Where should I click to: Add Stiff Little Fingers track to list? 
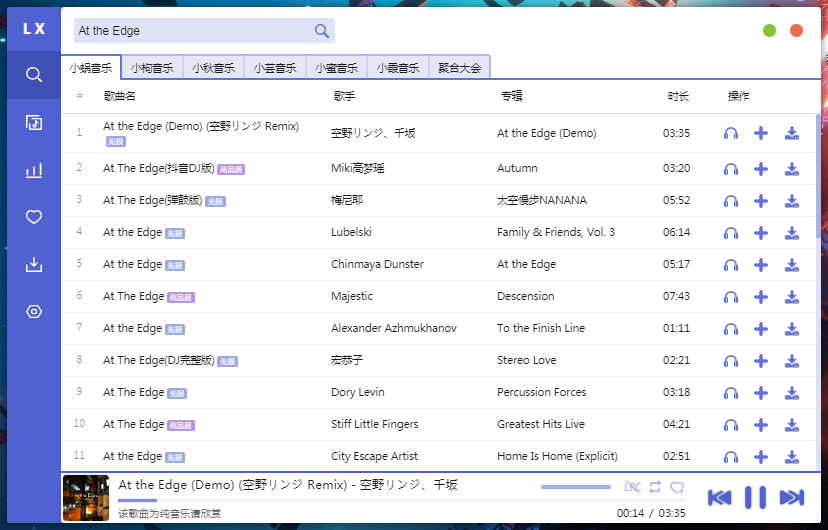coord(761,424)
